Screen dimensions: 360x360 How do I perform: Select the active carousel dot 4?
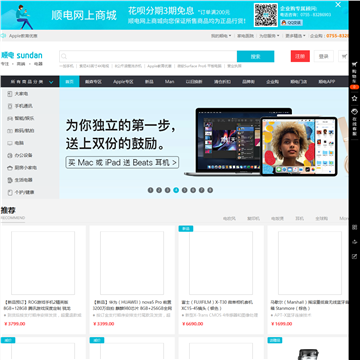pyautogui.click(x=176, y=190)
